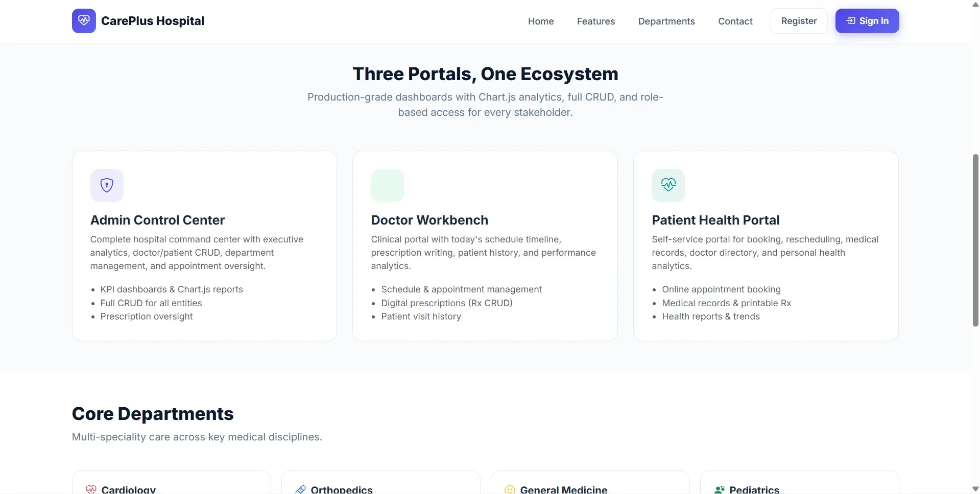Screen dimensions: 980x494
Task: Click the Doctor Workbench green icon tile
Action: pos(388,185)
